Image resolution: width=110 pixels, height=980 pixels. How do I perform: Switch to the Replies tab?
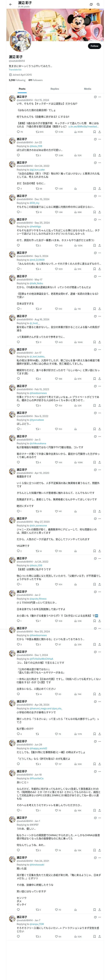(55, 89)
